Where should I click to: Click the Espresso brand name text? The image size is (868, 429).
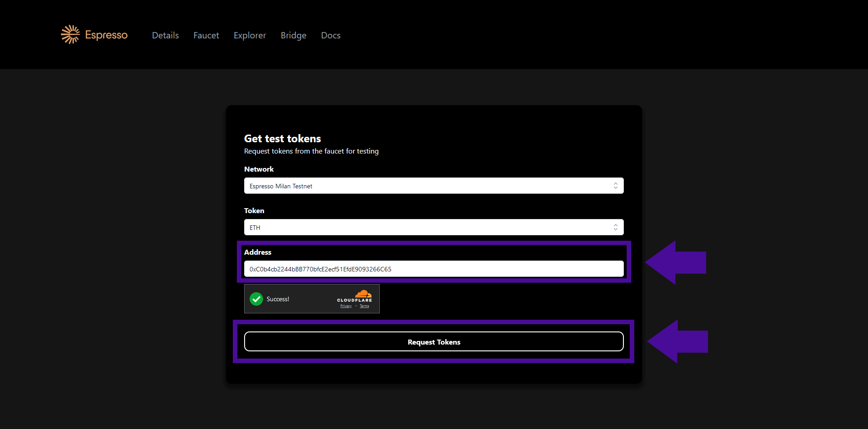(106, 35)
